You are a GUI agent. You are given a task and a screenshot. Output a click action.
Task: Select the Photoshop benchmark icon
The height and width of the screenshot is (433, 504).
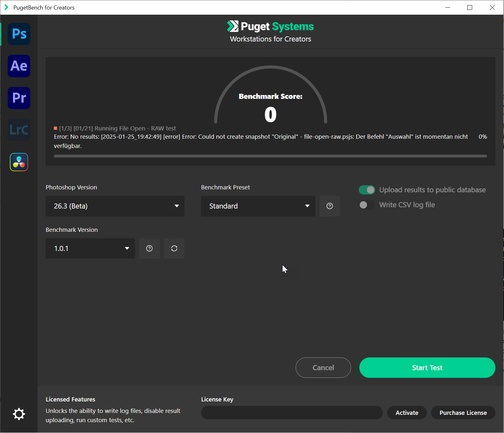pos(19,34)
